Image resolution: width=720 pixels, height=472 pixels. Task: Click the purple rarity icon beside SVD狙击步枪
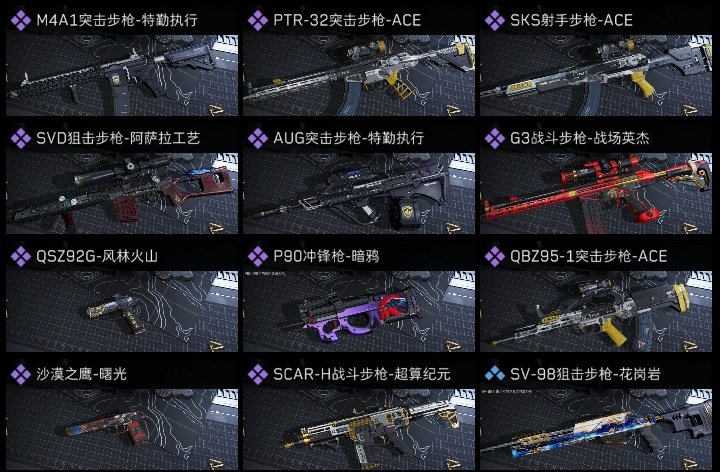point(21,138)
